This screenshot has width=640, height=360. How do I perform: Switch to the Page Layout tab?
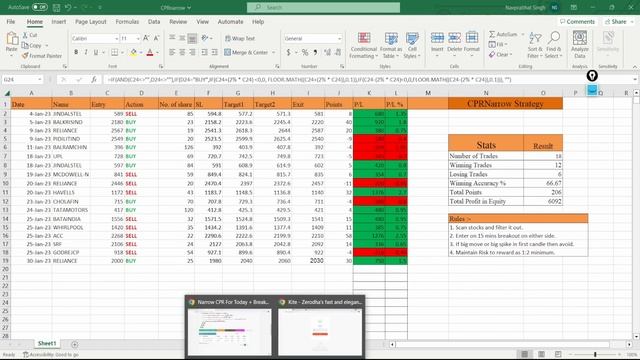pyautogui.click(x=91, y=22)
